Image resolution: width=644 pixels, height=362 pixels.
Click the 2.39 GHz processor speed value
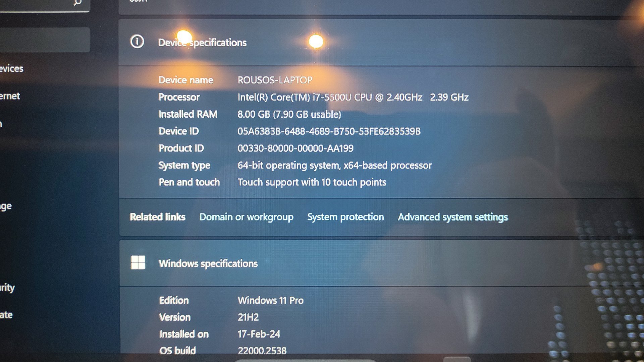point(449,97)
